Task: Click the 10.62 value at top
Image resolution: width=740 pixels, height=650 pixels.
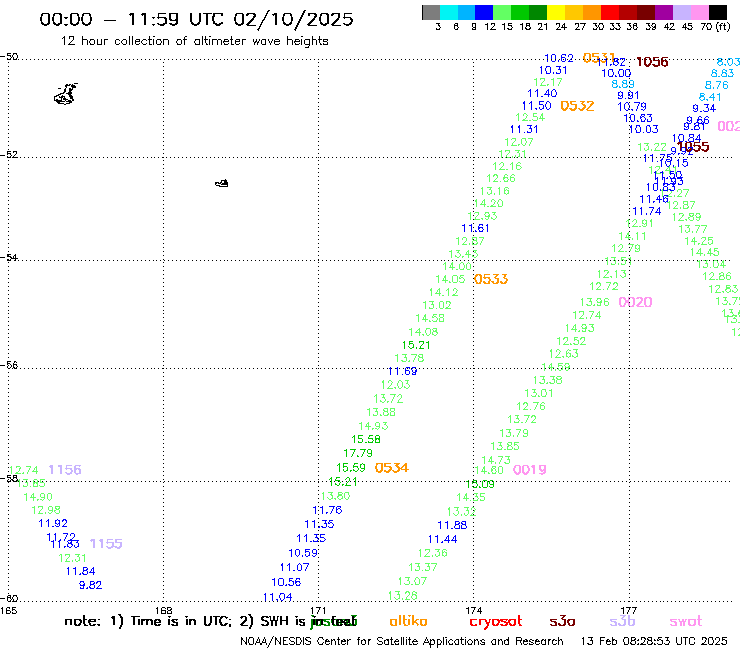Action: pos(559,58)
